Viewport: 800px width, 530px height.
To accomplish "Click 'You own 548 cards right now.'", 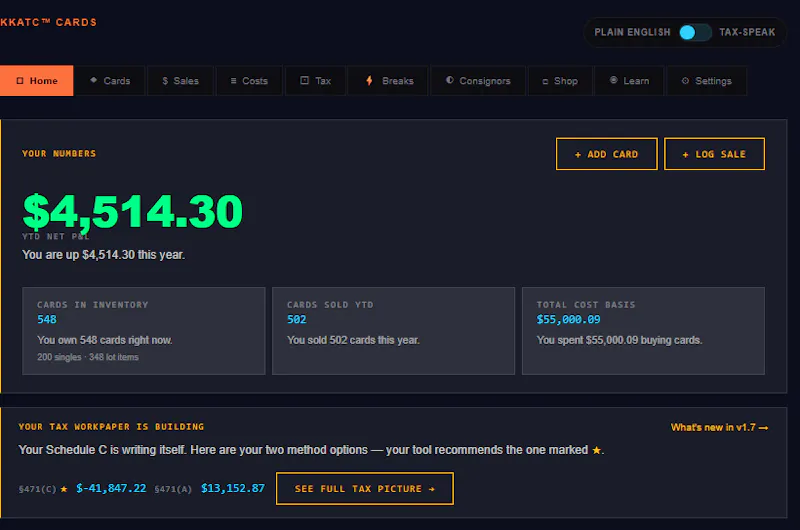I will click(105, 340).
